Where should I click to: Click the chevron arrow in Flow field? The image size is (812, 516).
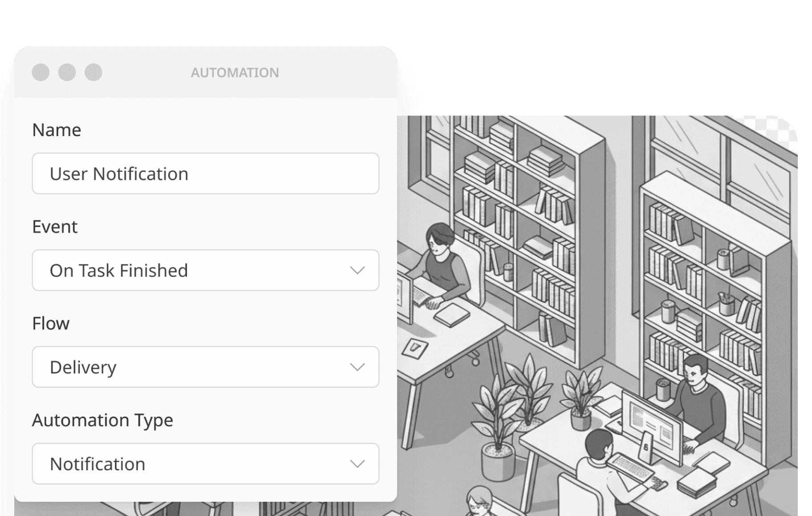(357, 367)
